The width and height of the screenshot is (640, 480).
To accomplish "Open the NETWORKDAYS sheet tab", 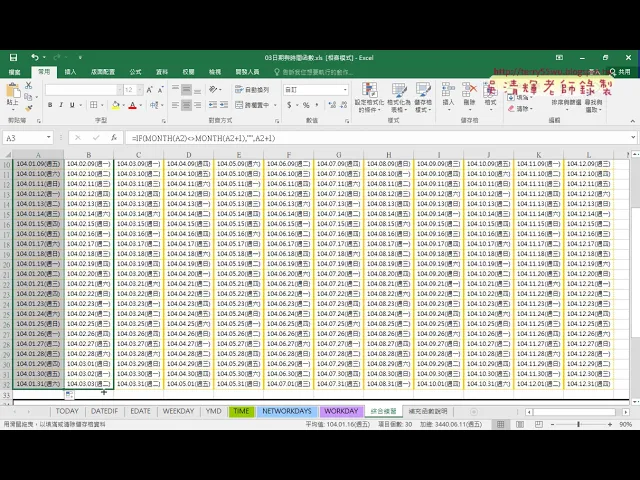I will pyautogui.click(x=287, y=411).
